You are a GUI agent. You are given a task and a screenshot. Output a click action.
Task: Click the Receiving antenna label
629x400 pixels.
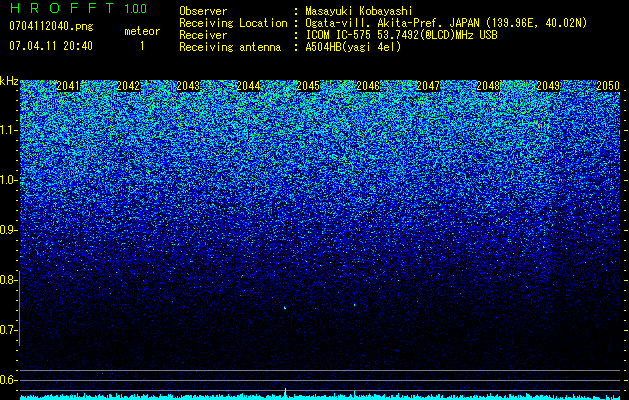pos(230,47)
